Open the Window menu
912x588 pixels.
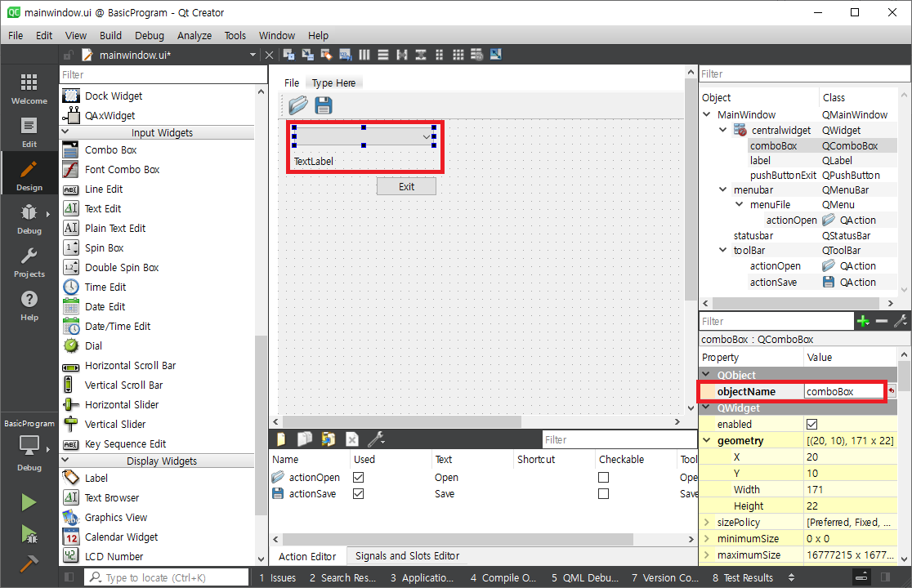(x=277, y=35)
